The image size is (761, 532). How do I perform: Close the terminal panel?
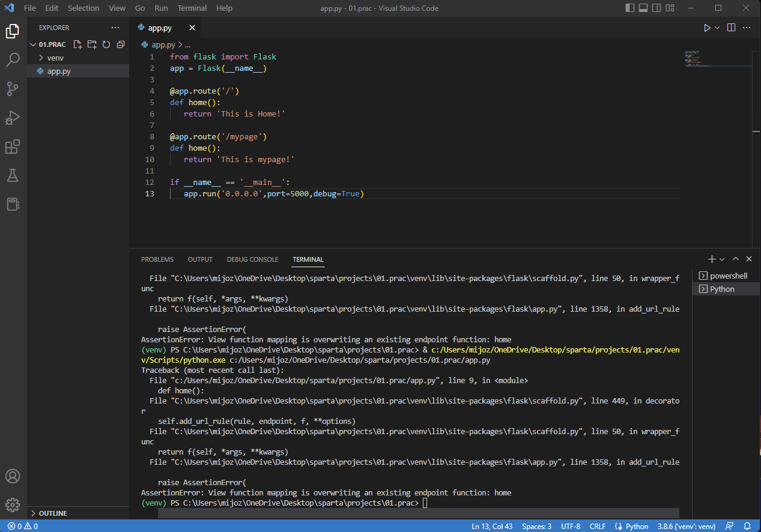749,259
